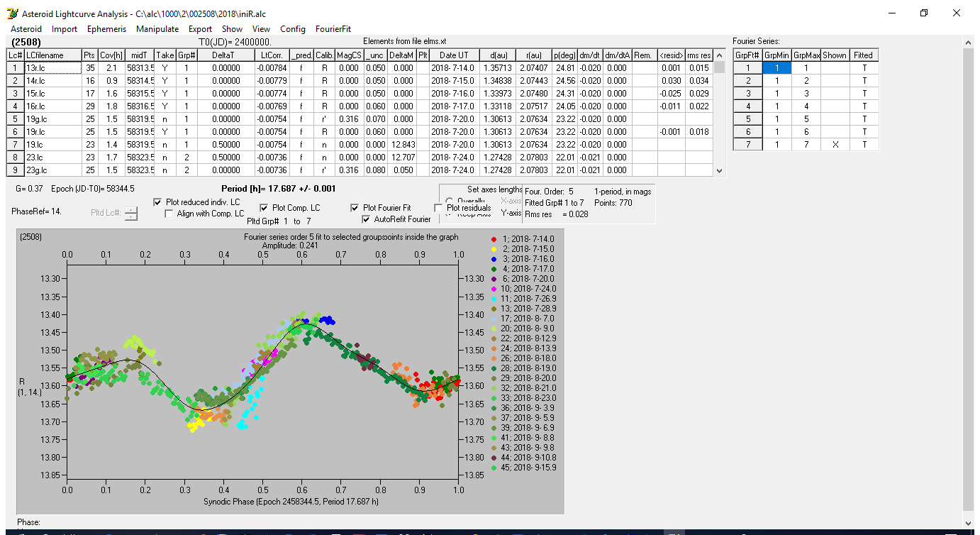Enable Align with Comp. LC checkbox

(x=169, y=214)
